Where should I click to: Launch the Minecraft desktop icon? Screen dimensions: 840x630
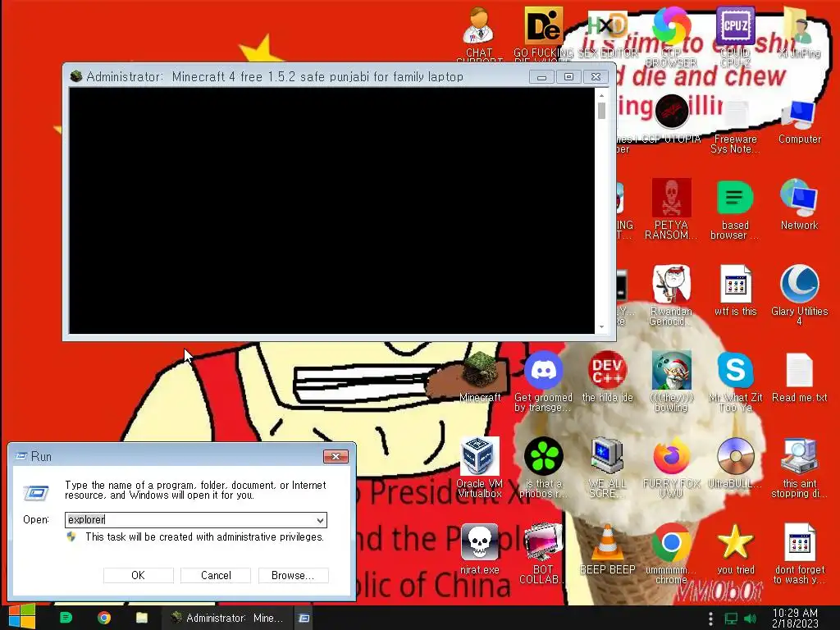point(480,376)
